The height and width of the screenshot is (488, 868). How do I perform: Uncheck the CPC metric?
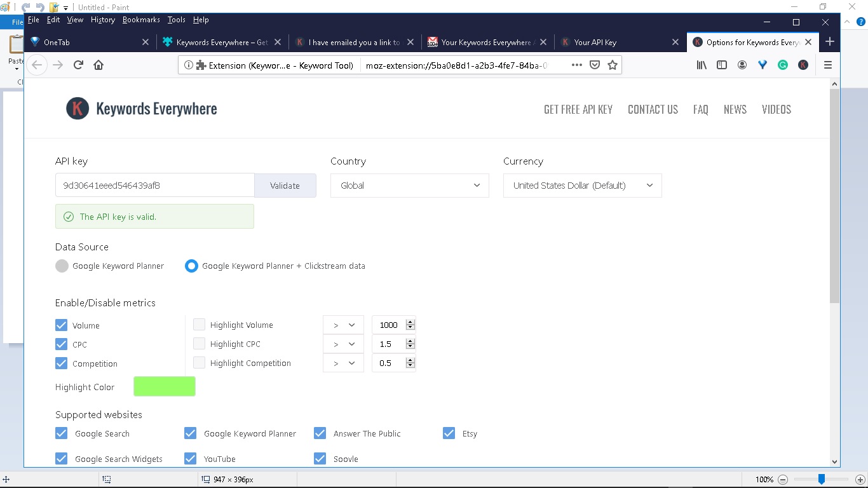pyautogui.click(x=61, y=344)
